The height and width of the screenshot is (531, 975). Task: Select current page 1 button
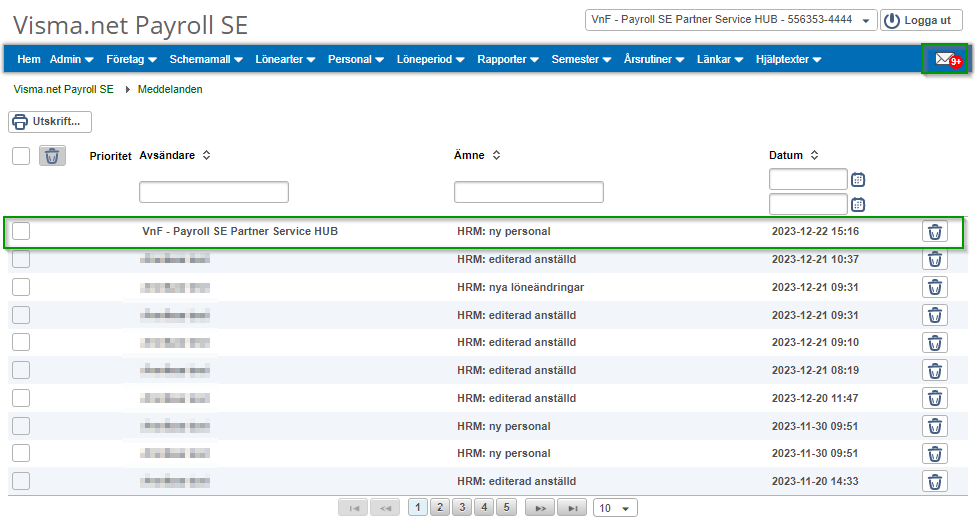pos(418,507)
